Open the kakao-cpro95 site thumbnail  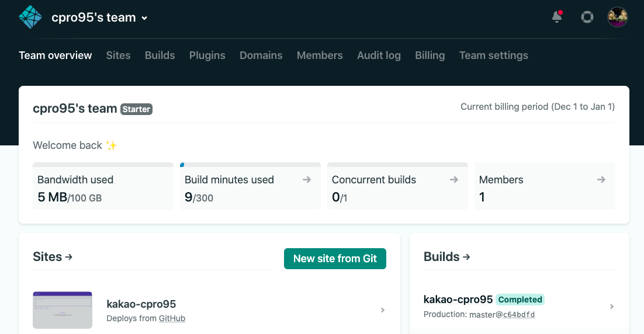coord(63,310)
